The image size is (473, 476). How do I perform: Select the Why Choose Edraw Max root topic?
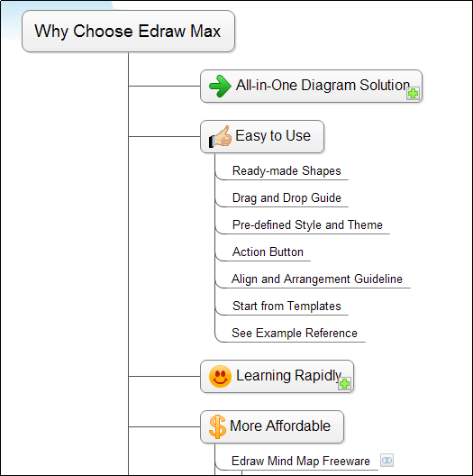pos(128,32)
